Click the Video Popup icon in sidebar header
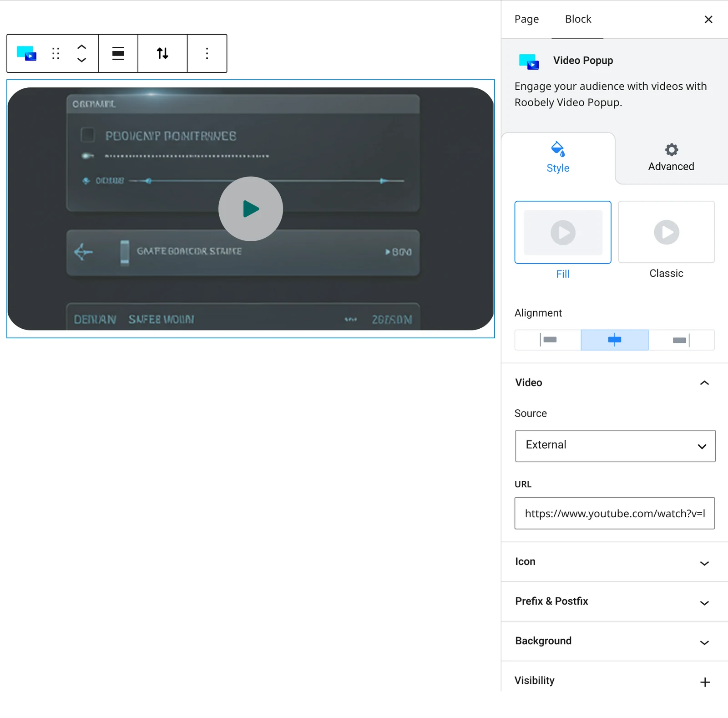This screenshot has height=718, width=728. pyautogui.click(x=529, y=61)
